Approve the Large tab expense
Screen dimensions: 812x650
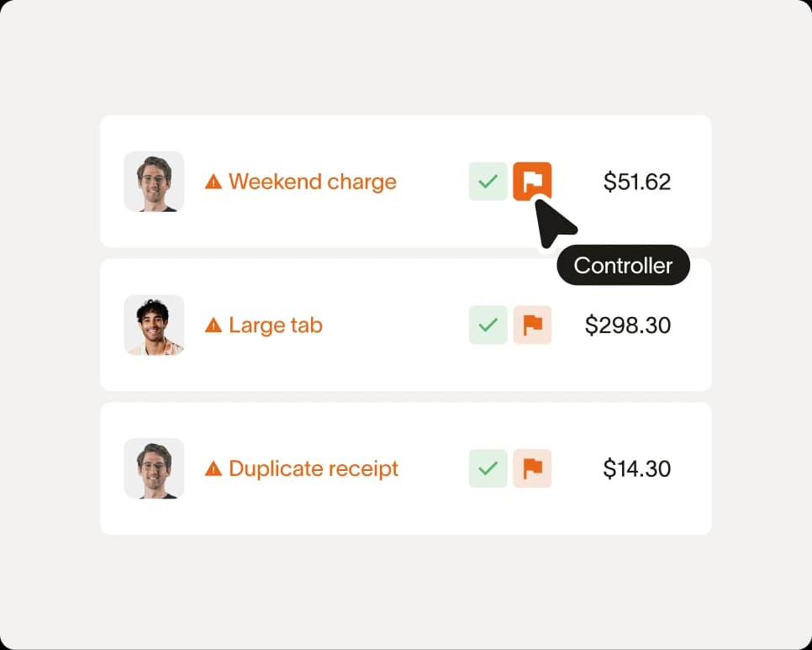pos(488,325)
